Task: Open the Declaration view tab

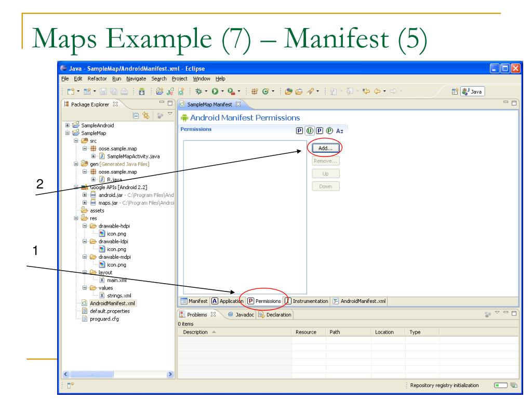Action: (275, 314)
